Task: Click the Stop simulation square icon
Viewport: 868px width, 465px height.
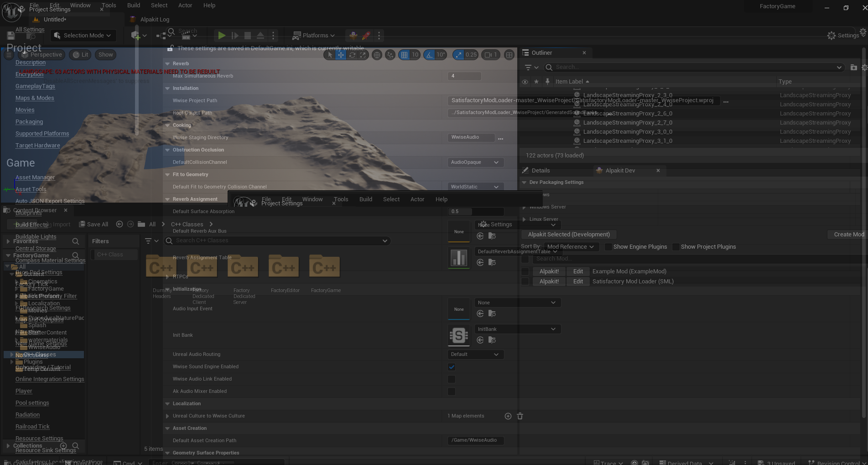Action: tap(248, 36)
